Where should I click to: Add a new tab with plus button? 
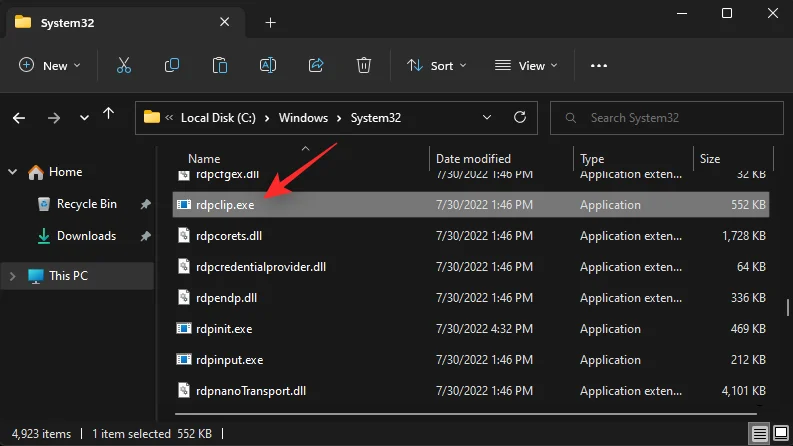click(x=271, y=23)
